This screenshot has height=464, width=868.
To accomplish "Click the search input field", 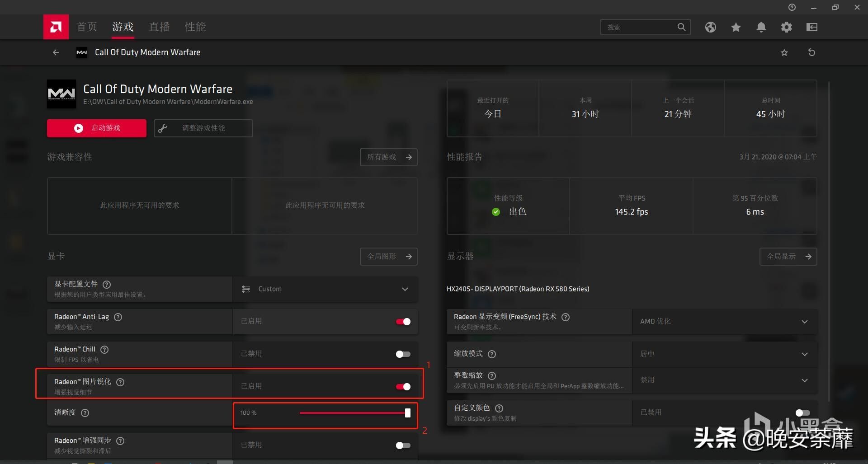I will tap(640, 27).
